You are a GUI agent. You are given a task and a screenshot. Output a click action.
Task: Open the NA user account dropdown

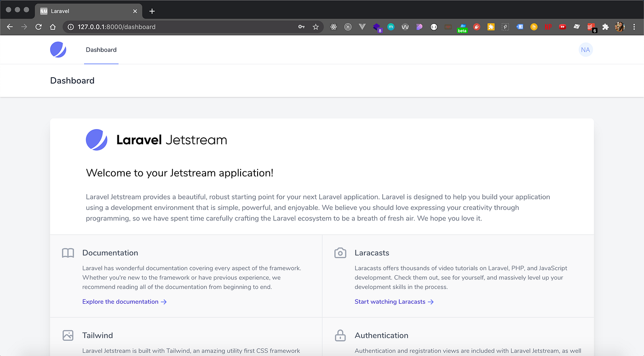[x=585, y=50]
